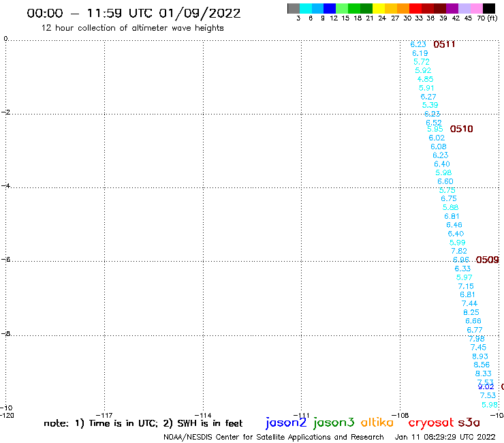Screen dimensions: 504x443
Task: Click the wave height reading 6.60
Action: coord(445,181)
